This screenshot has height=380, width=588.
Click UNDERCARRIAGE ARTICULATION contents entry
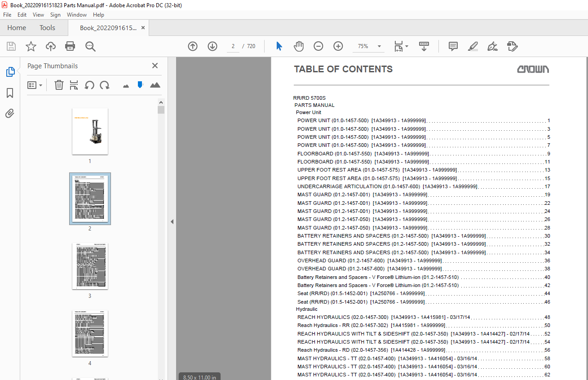[x=424, y=186]
